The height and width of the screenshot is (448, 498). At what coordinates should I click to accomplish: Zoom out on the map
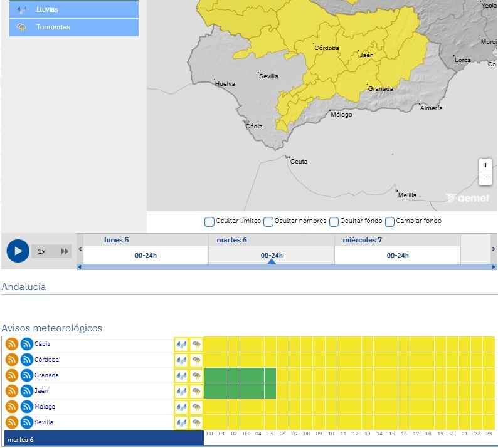pos(485,179)
